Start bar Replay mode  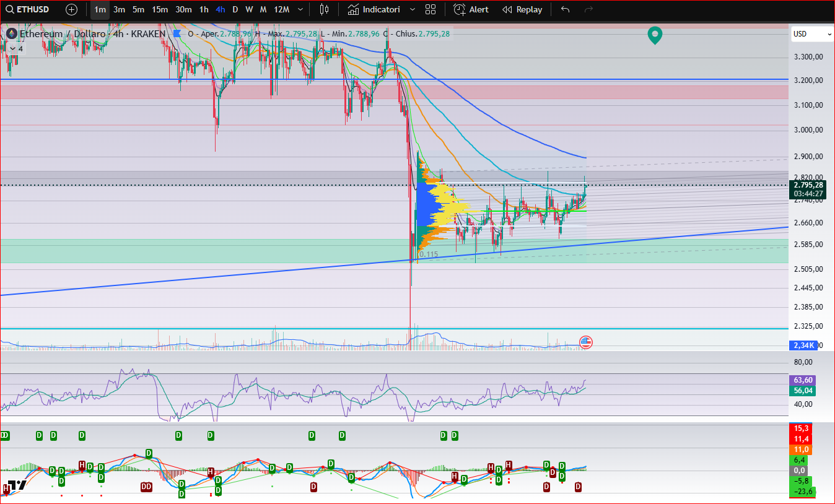coord(522,9)
